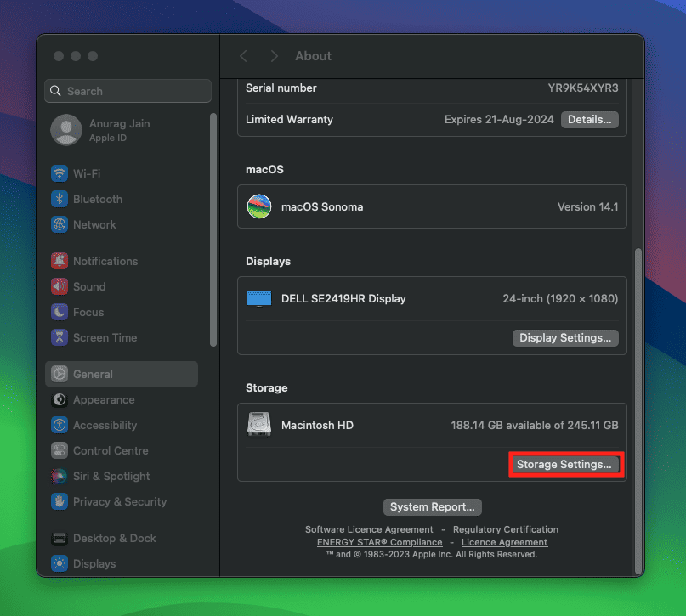Open System Report
Image resolution: width=686 pixels, height=616 pixels.
tap(432, 506)
